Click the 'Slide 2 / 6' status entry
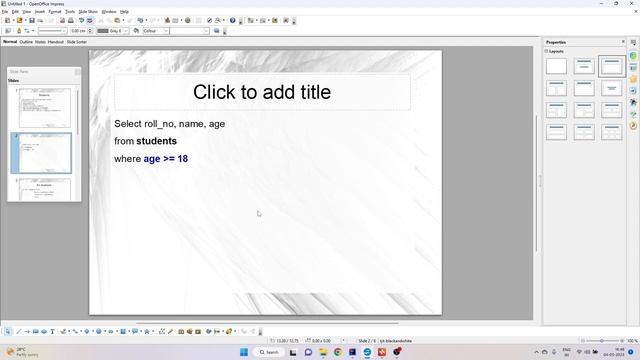Viewport: 640px width, 360px height. 367,340
